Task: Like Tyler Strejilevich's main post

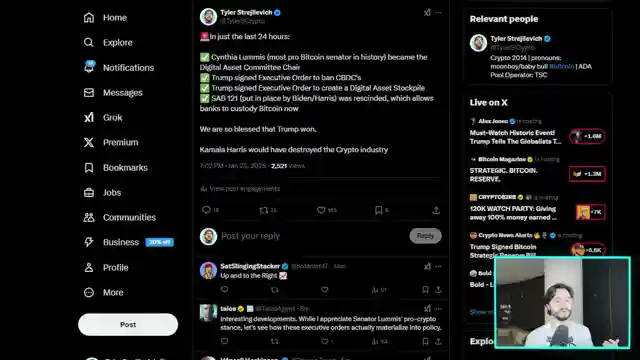Action: click(x=321, y=210)
